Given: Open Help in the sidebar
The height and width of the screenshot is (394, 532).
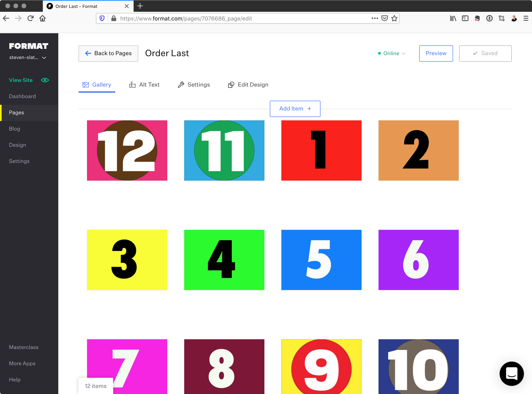Looking at the screenshot, I should coord(15,380).
